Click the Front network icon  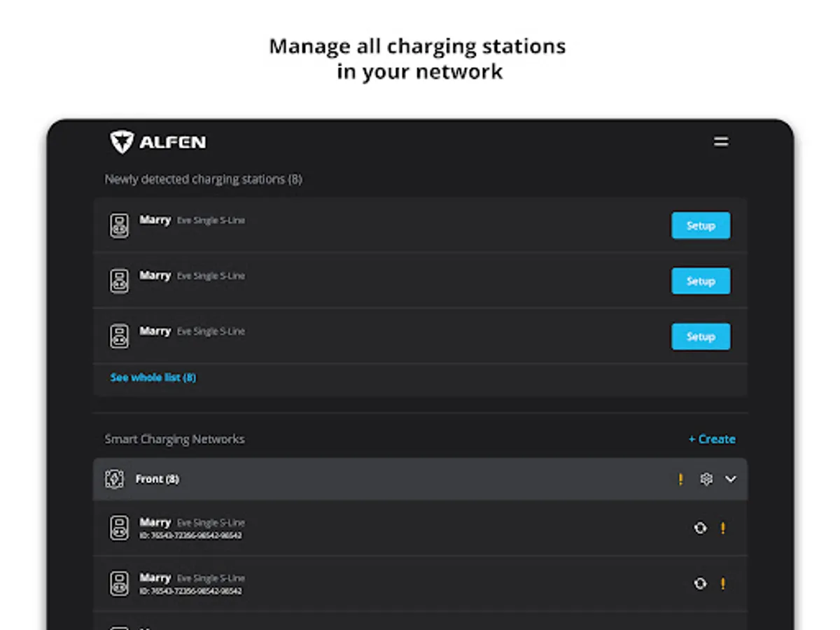[x=114, y=479]
